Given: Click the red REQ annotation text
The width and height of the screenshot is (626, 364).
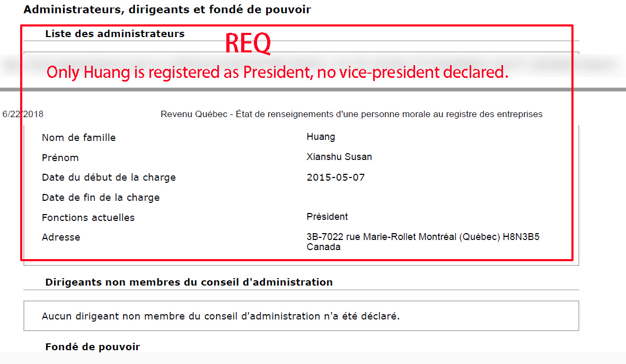Looking at the screenshot, I should [x=248, y=43].
